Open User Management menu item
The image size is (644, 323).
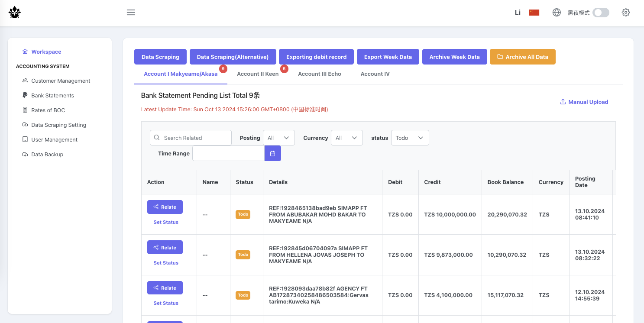coord(54,139)
